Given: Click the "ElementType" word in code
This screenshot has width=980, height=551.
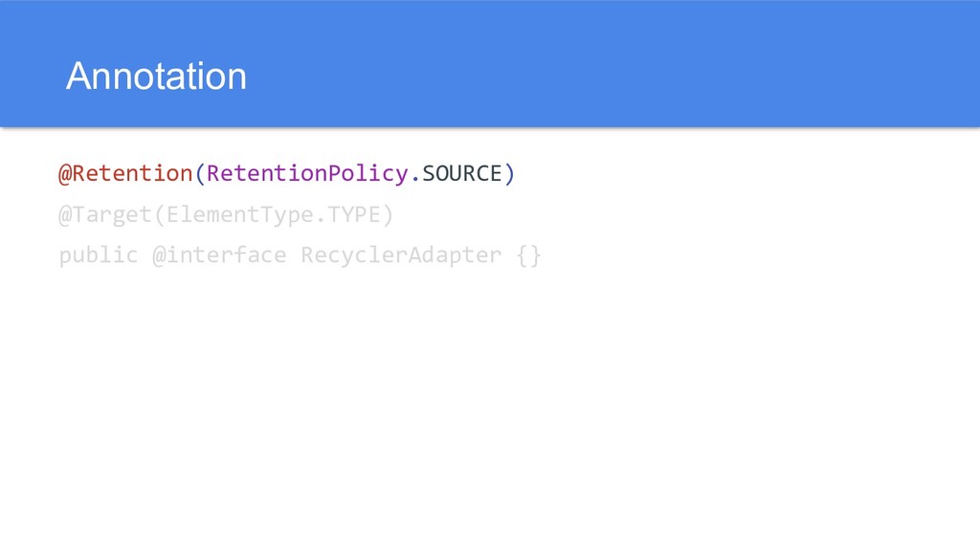Looking at the screenshot, I should click(x=240, y=215).
